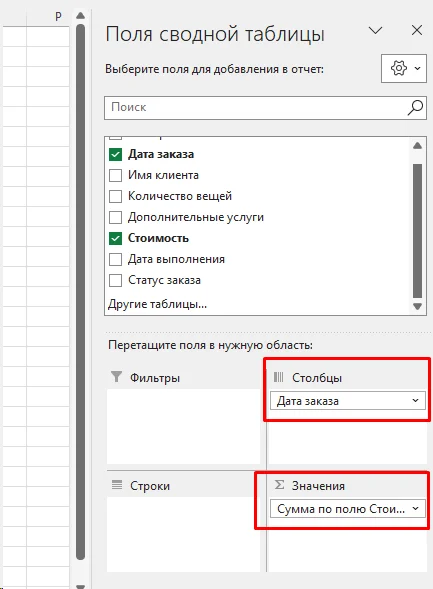Image resolution: width=433 pixels, height=589 pixels.
Task: Click the magnifier search icon
Action: click(415, 108)
